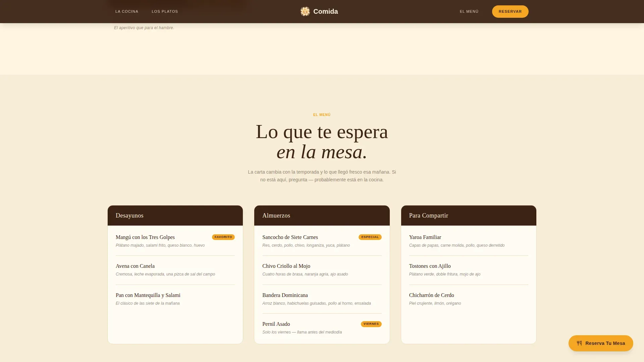Click Bandera Dominicana dish name
644x362 pixels.
285,295
